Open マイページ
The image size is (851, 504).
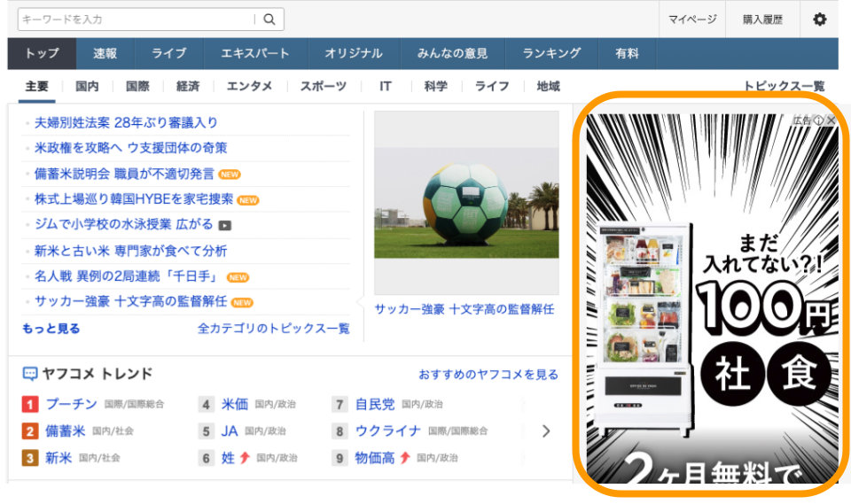click(x=692, y=19)
